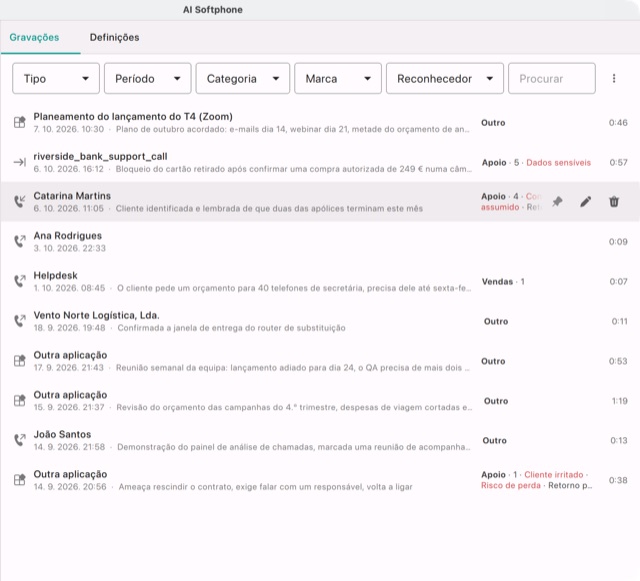This screenshot has width=640, height=581.
Task: Click the Reunião semanal da equipa summary
Action: coord(293,368)
